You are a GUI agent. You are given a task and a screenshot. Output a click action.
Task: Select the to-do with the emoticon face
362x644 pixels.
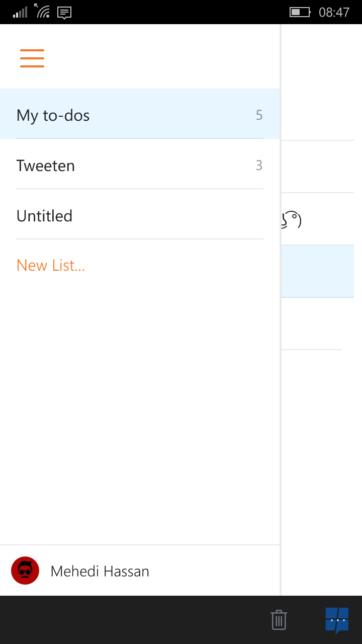(x=321, y=219)
